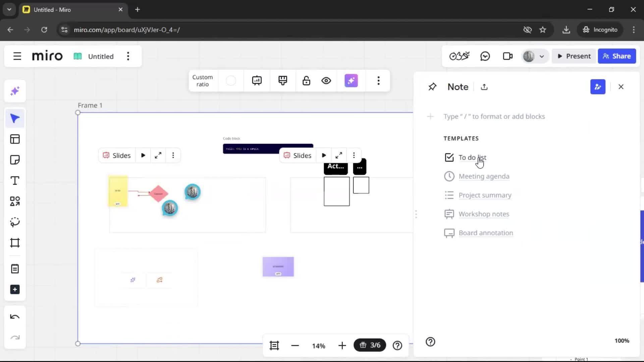Open more options in the frame toolbar

tap(378, 81)
